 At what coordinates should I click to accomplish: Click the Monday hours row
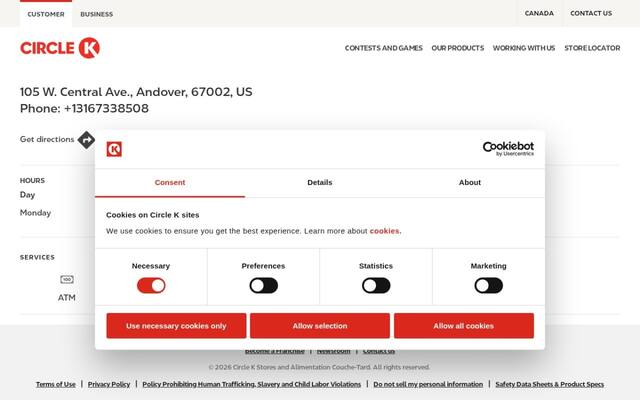(36, 213)
